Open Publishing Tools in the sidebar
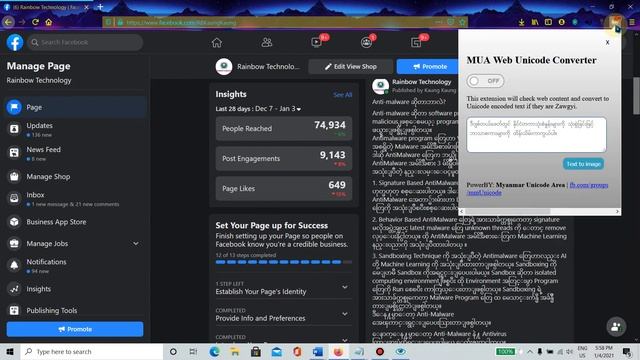Viewport: 640px width, 360px height. click(75, 311)
